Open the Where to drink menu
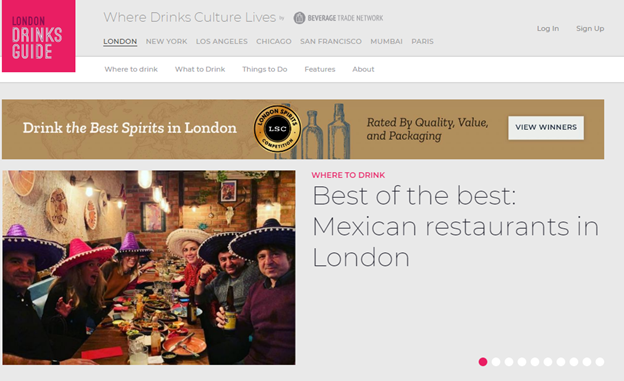This screenshot has height=381, width=624. click(x=131, y=69)
